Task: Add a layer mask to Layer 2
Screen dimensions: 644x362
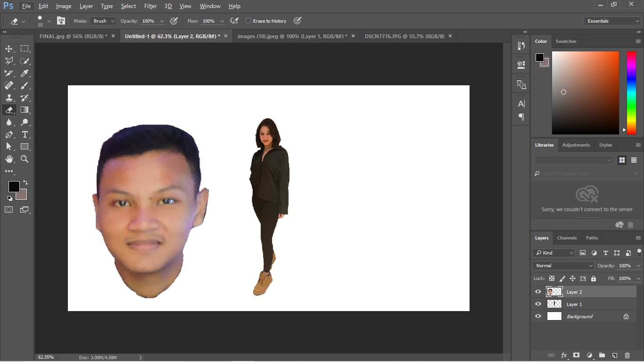Action: [576, 355]
